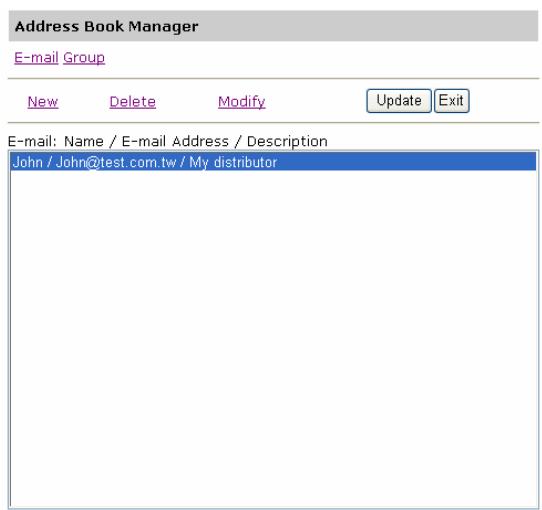Switch to the Group link

point(84,57)
